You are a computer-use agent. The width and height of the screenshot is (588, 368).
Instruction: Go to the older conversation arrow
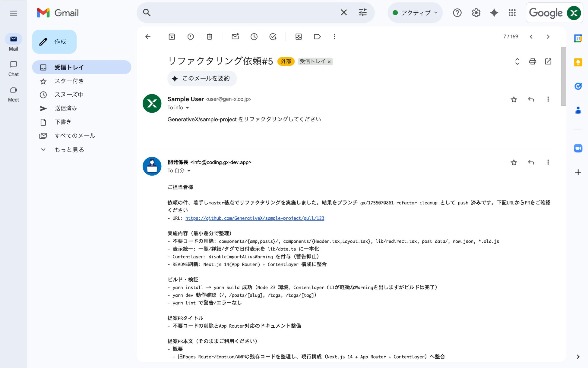548,37
